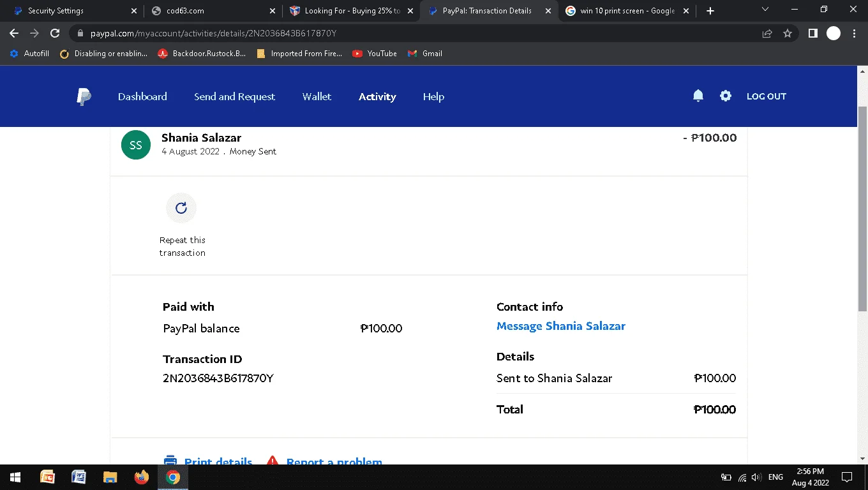Share this page from address bar
Viewport: 868px width, 490px height.
coord(767,34)
